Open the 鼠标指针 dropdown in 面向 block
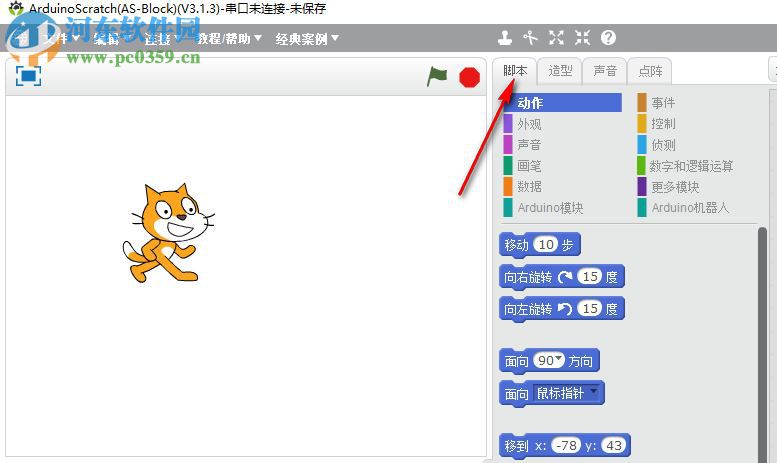The image size is (777, 463). (567, 393)
